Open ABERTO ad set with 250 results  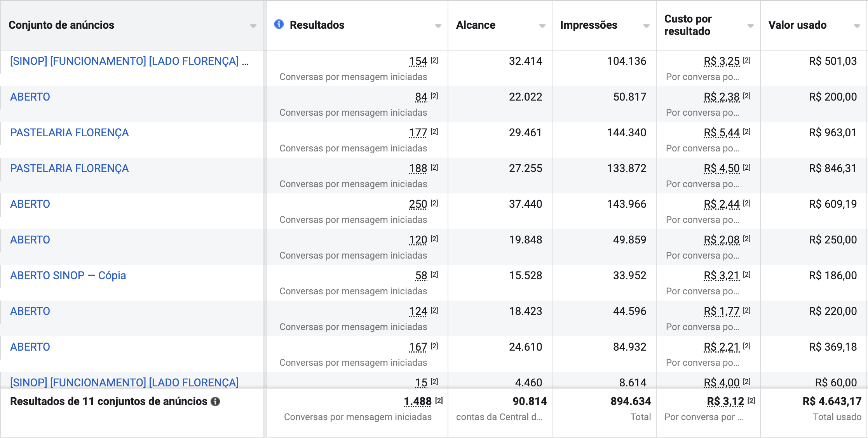coord(30,204)
